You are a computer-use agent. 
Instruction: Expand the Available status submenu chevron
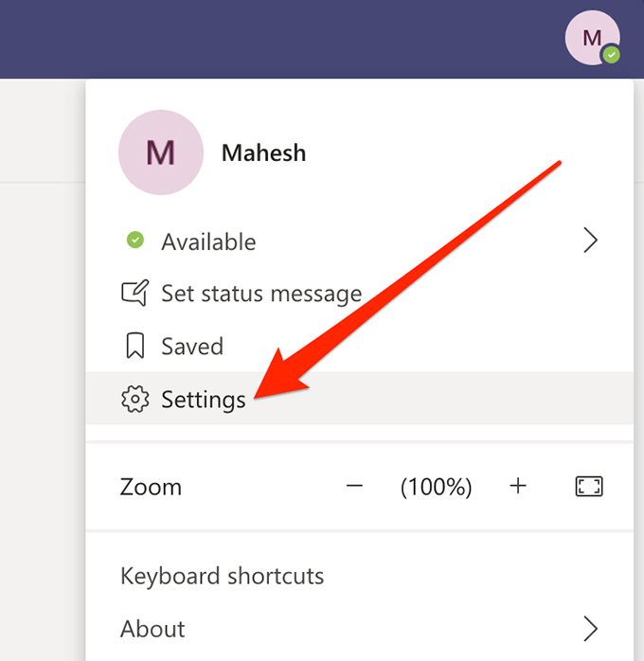point(590,241)
